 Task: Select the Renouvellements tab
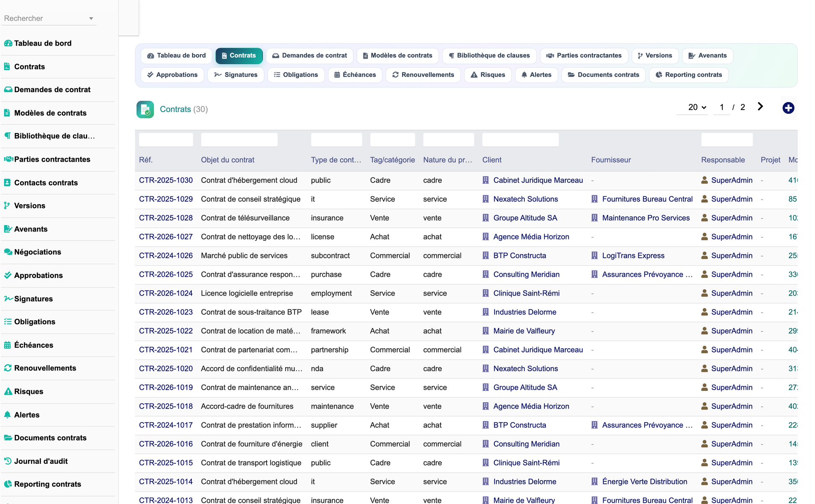pyautogui.click(x=423, y=75)
